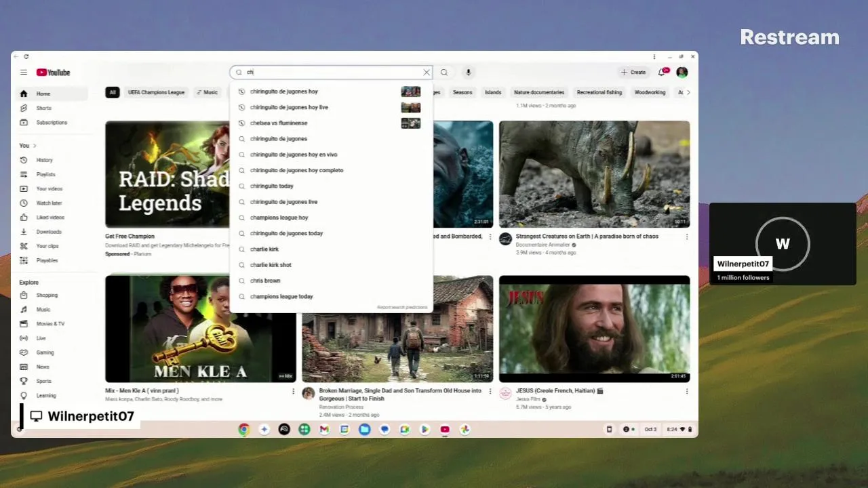Select the Nature documentaries chip
This screenshot has height=488, width=868.
pos(539,92)
